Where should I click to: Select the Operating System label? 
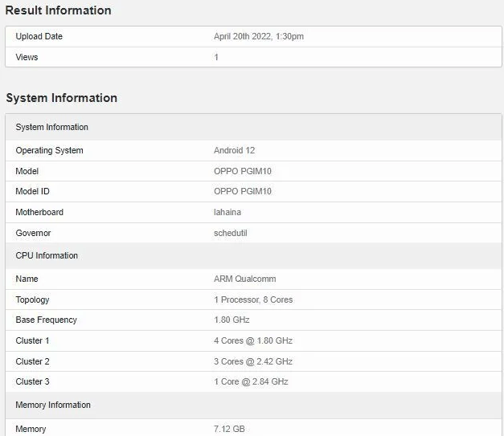49,150
